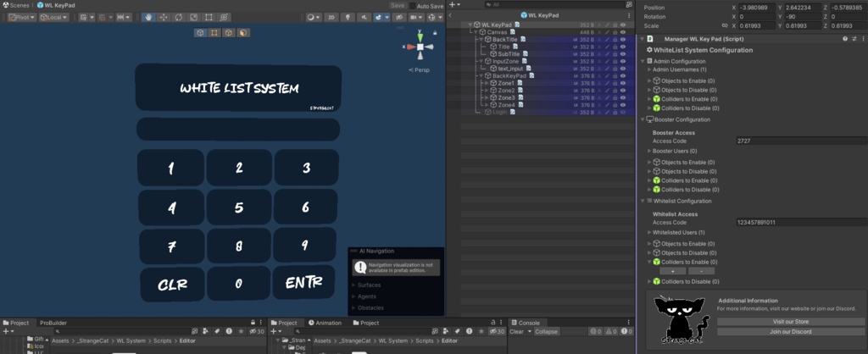
Task: Click ProBuilder edge selection mode icon
Action: tap(229, 33)
